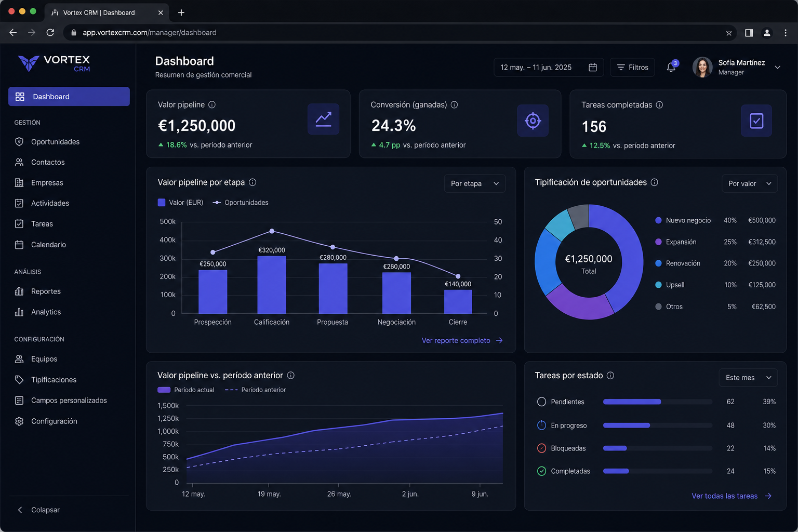Screen dimensions: 798x532
Task: Click the Empresas building icon in sidebar
Action: pos(19,183)
